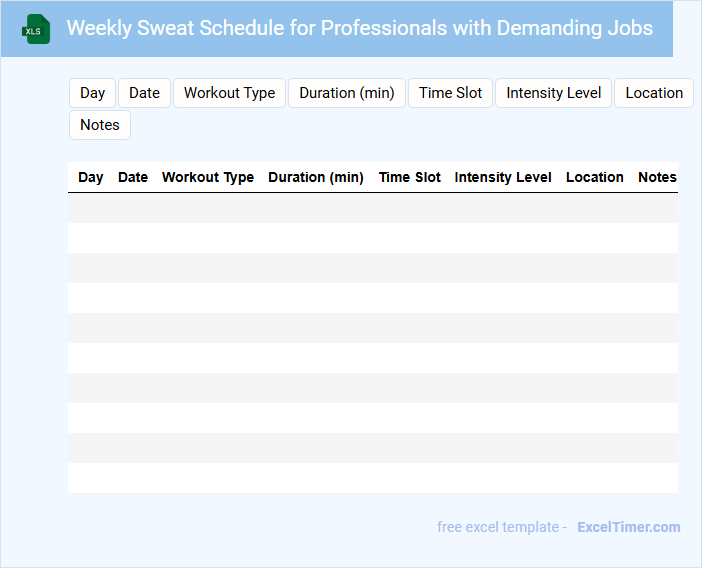Click the Notes table column header
The height and width of the screenshot is (568, 702).
coord(657,177)
